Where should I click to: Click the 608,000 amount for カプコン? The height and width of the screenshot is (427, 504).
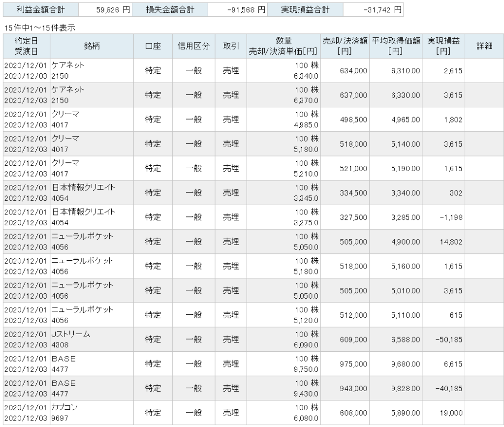click(353, 413)
